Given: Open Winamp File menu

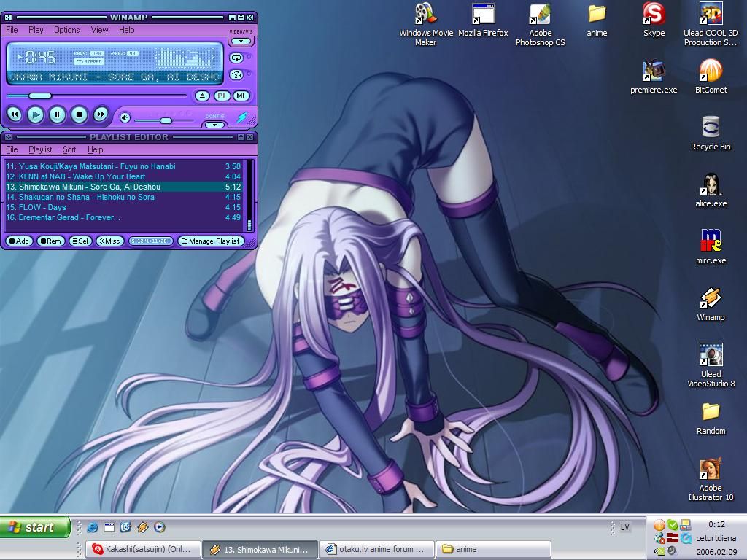Looking at the screenshot, I should click(x=12, y=30).
